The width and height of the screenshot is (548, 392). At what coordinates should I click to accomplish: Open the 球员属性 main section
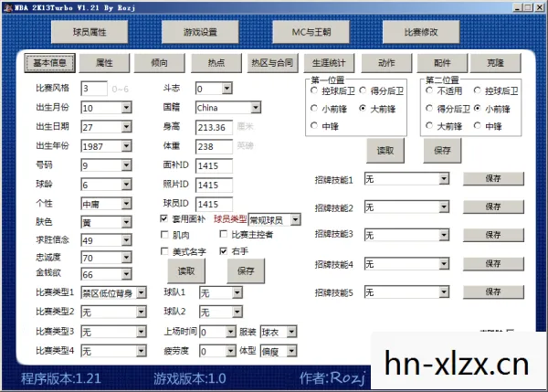(90, 32)
